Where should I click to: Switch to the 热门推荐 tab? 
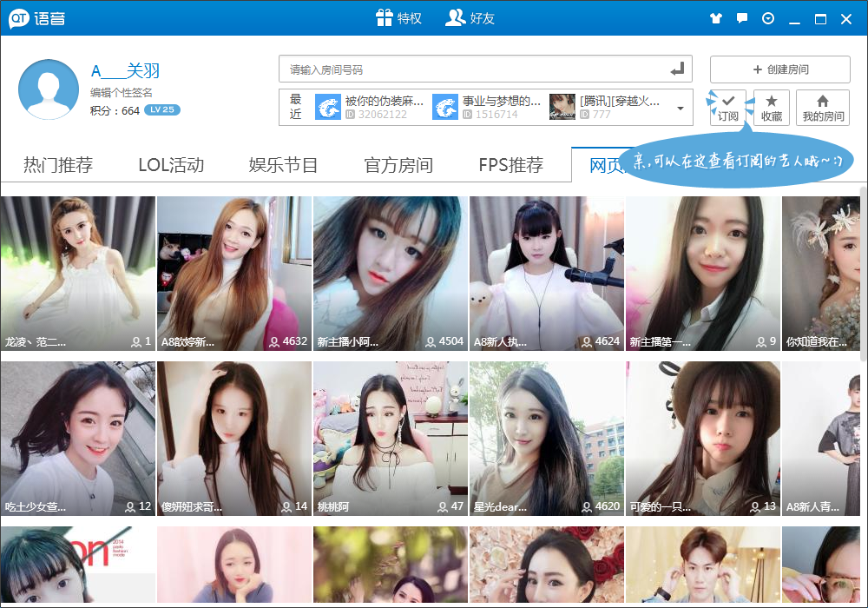pos(58,165)
